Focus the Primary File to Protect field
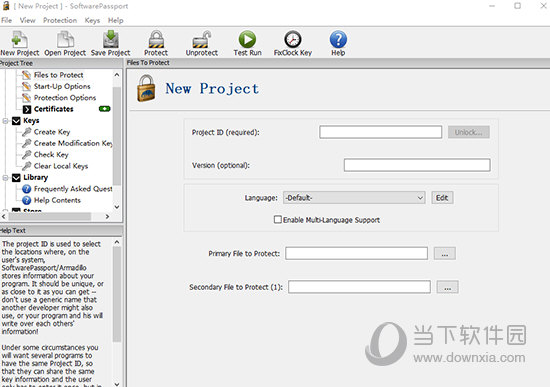550x387 pixels. 356,253
